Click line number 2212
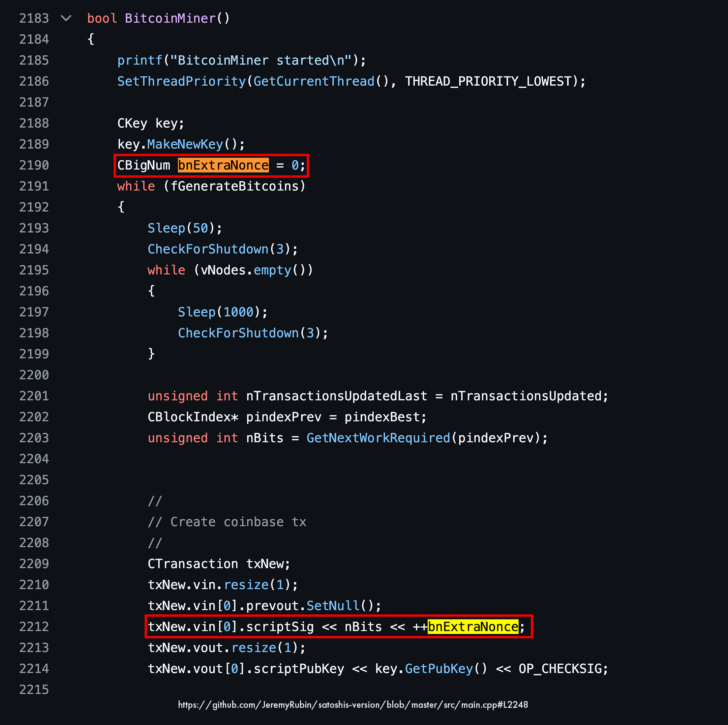This screenshot has width=728, height=725. click(x=34, y=627)
